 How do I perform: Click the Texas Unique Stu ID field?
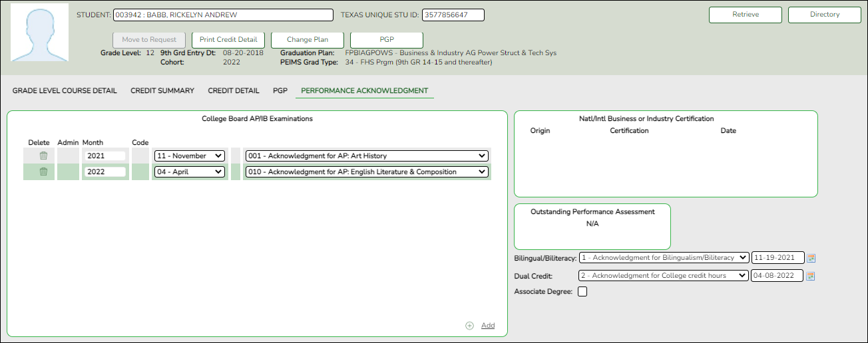tap(453, 15)
